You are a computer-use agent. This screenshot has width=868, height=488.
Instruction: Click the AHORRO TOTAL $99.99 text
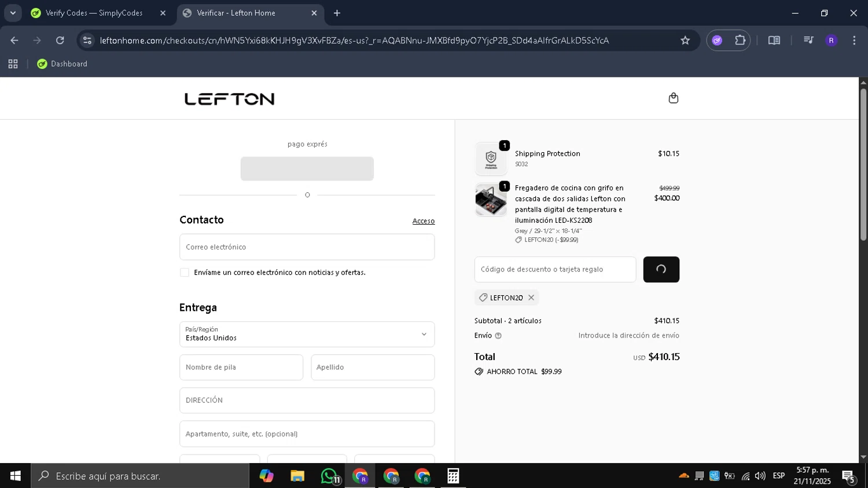(x=524, y=372)
